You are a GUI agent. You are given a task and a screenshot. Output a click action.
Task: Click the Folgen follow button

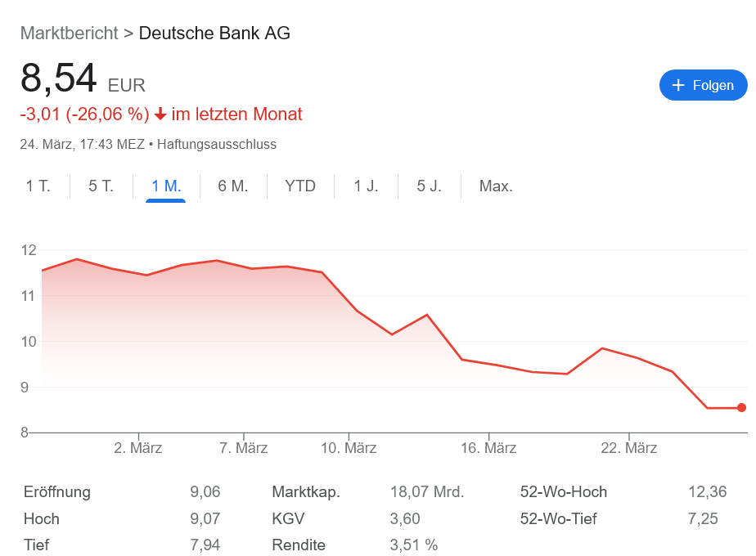[x=703, y=85]
